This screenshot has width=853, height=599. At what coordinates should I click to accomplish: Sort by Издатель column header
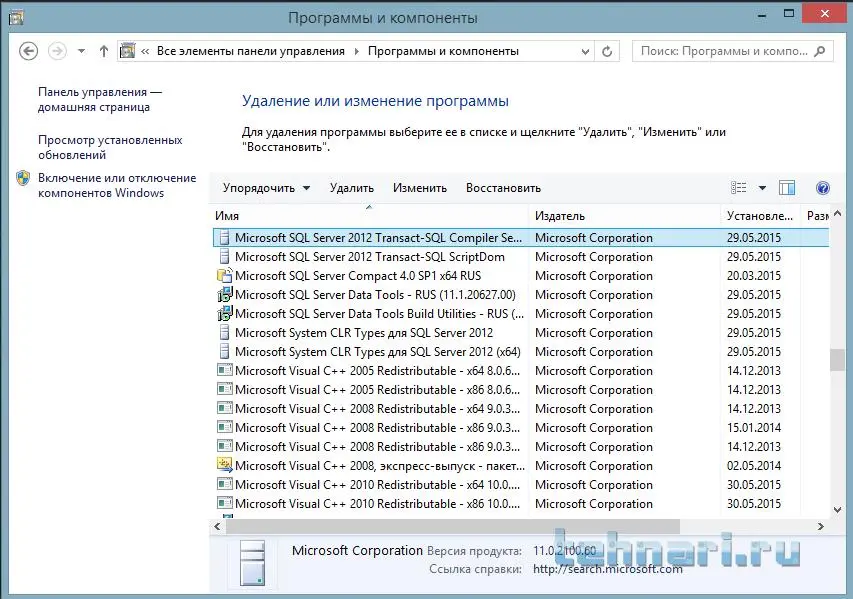[x=625, y=216]
